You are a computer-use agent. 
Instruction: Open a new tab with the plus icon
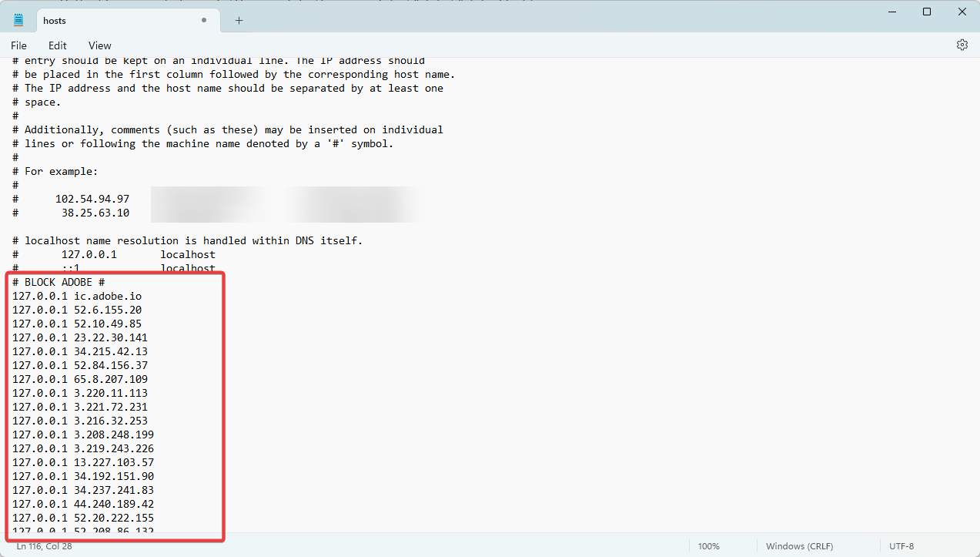pos(237,20)
